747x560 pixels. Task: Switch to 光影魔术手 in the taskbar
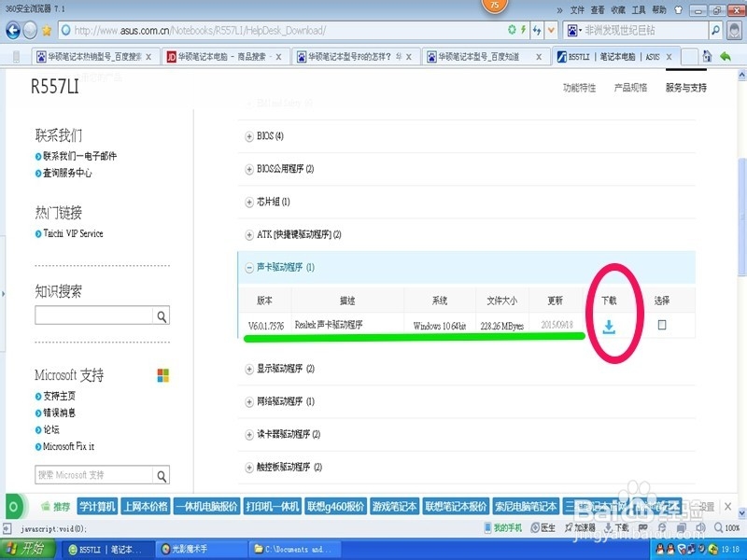tap(203, 550)
